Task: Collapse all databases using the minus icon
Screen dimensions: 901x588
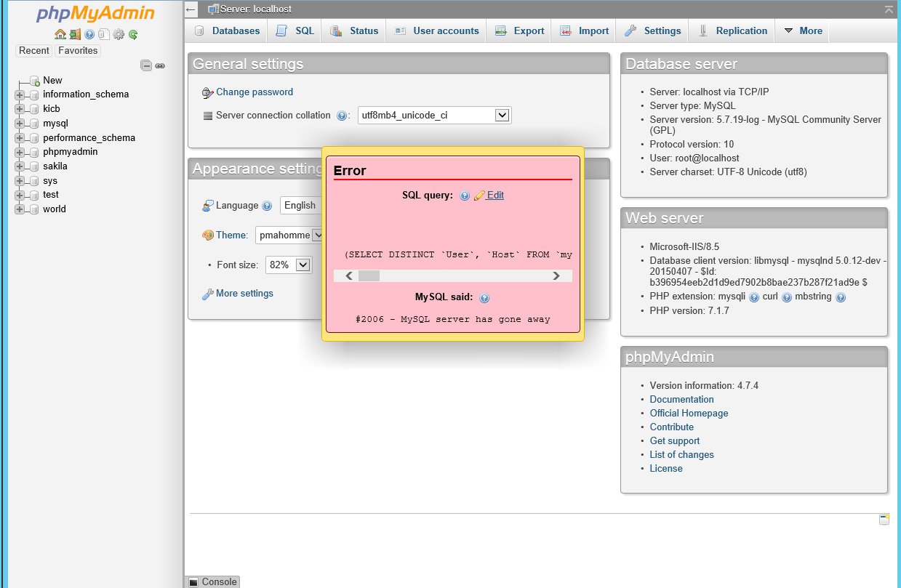Action: (x=146, y=65)
